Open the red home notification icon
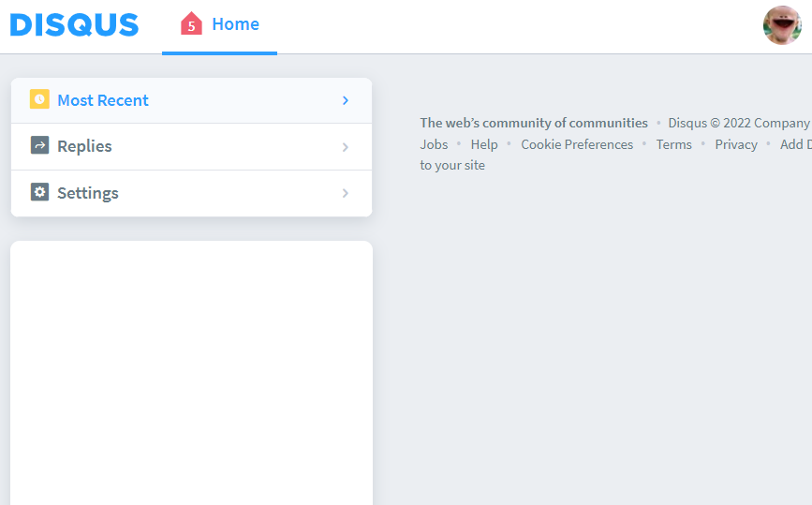Screen dimensions: 812x505 [191, 23]
